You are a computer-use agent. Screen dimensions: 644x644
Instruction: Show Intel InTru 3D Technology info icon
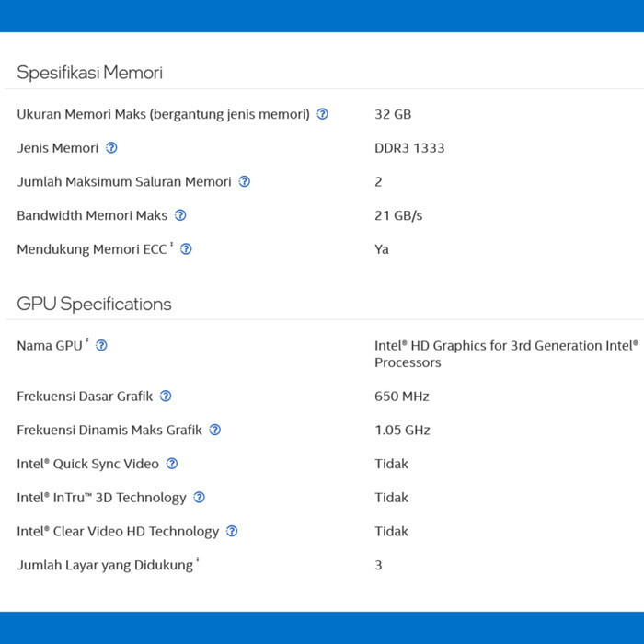(x=200, y=498)
